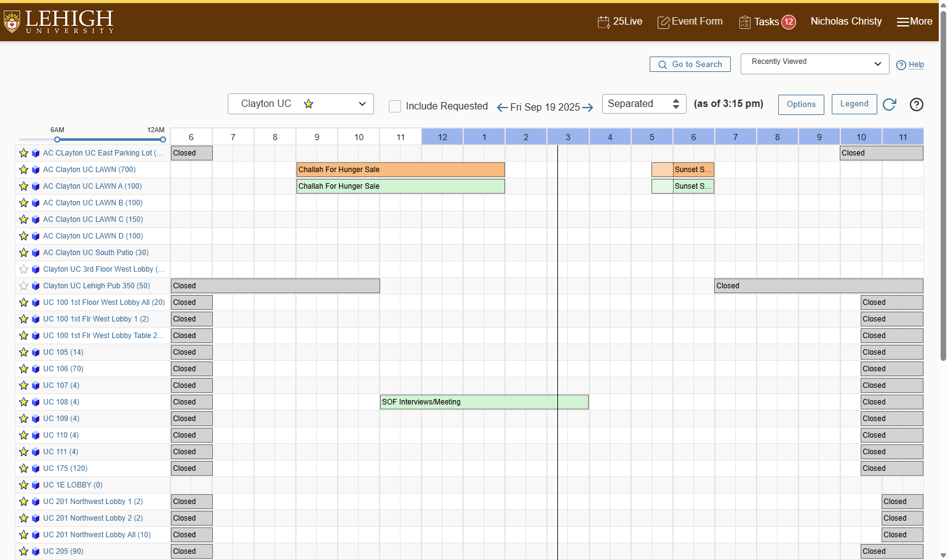Viewport: 948px width, 560px height.
Task: Unstar AC Clayton UC LAWN (700)
Action: pyautogui.click(x=23, y=170)
